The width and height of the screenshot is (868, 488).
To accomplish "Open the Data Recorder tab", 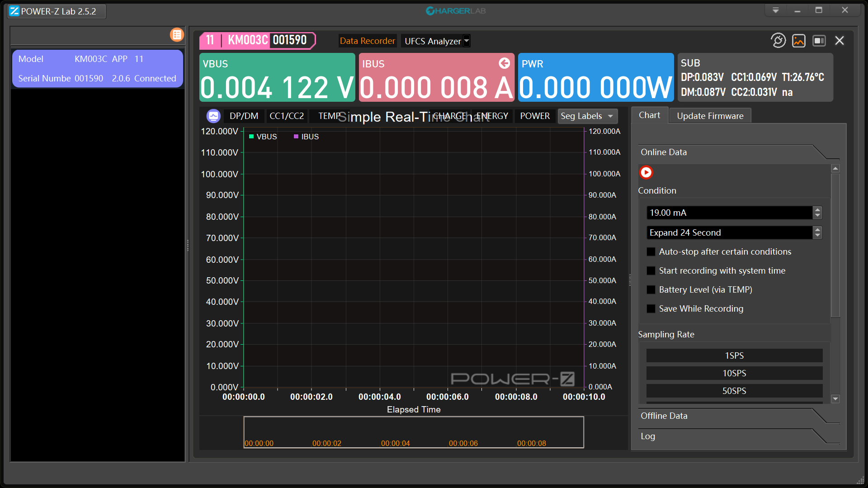I will 367,41.
